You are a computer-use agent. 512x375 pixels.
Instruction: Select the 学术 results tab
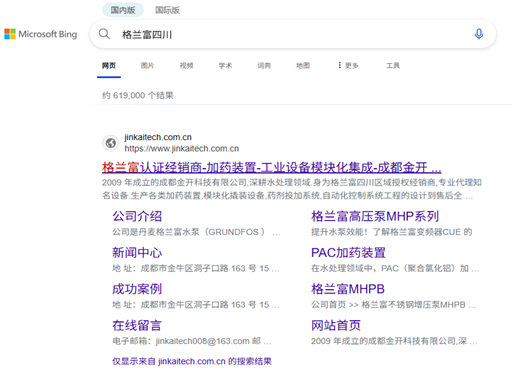[x=225, y=65]
